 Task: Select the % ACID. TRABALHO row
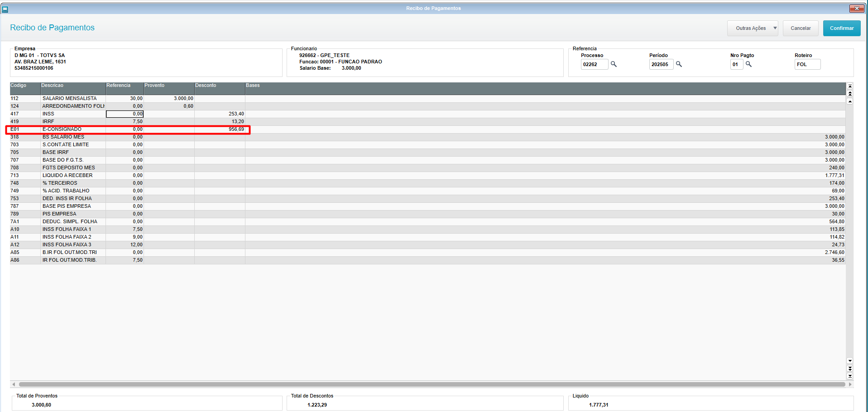point(427,191)
